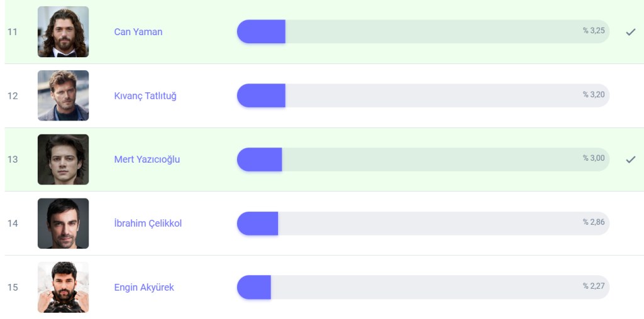Screen dimensions: 644x319
Task: Select the vote bar in rank 13 row
Action: pyautogui.click(x=259, y=159)
